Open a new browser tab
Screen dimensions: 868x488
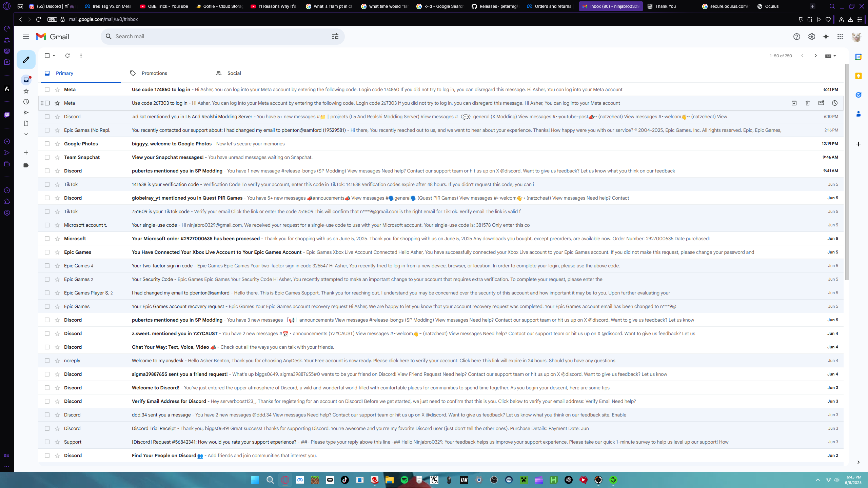coord(812,6)
